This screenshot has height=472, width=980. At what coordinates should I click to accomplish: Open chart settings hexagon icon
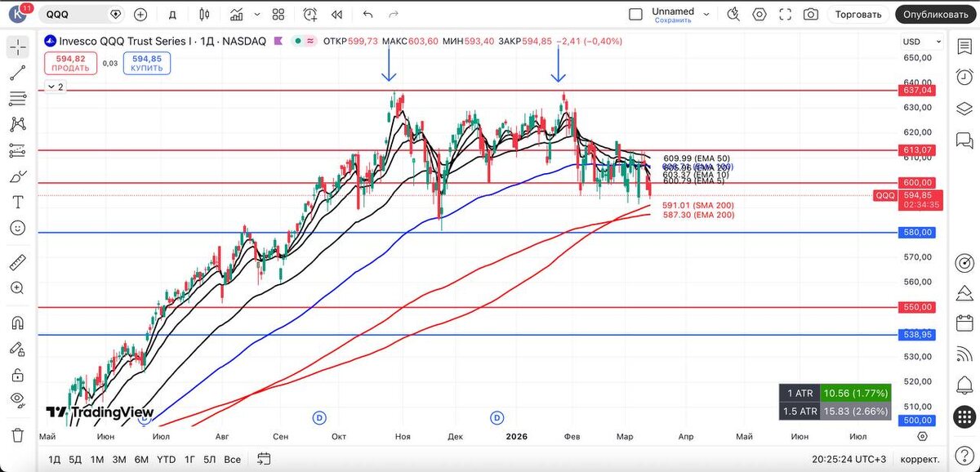click(x=759, y=14)
